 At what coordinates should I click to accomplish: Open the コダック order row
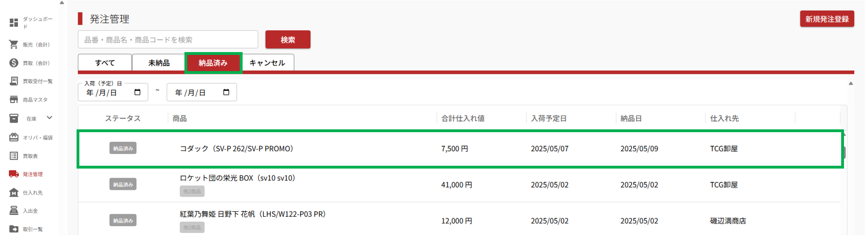pos(460,149)
